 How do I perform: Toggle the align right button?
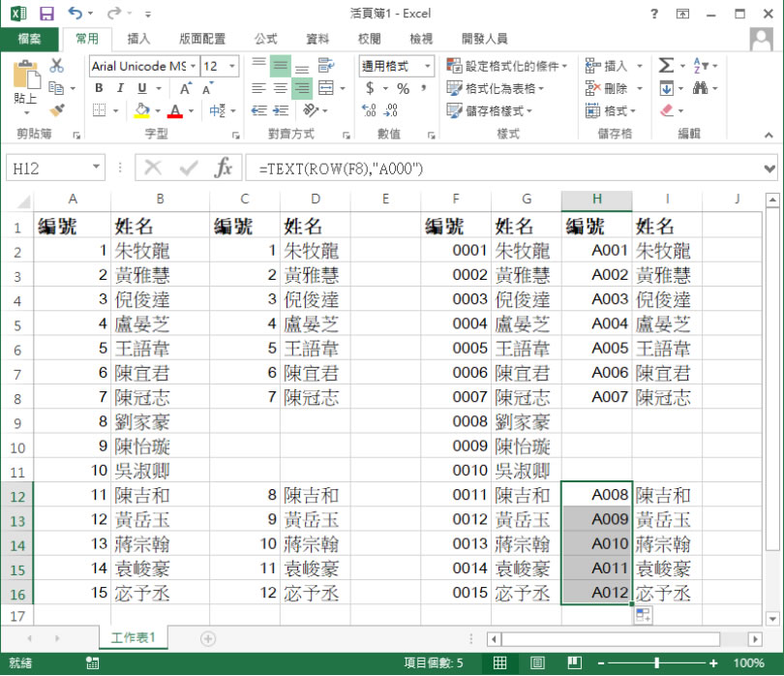302,88
